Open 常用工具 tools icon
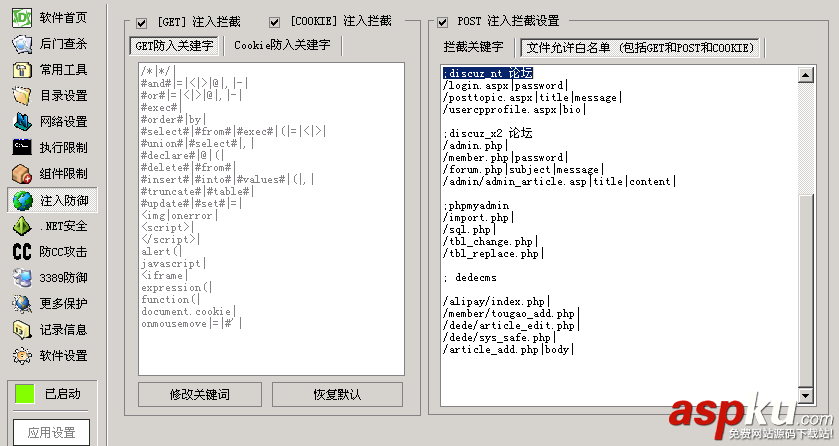 click(22, 70)
